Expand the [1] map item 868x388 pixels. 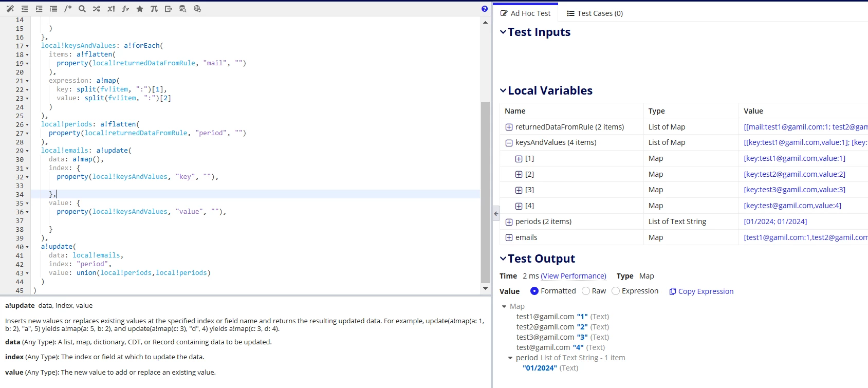[x=519, y=159]
